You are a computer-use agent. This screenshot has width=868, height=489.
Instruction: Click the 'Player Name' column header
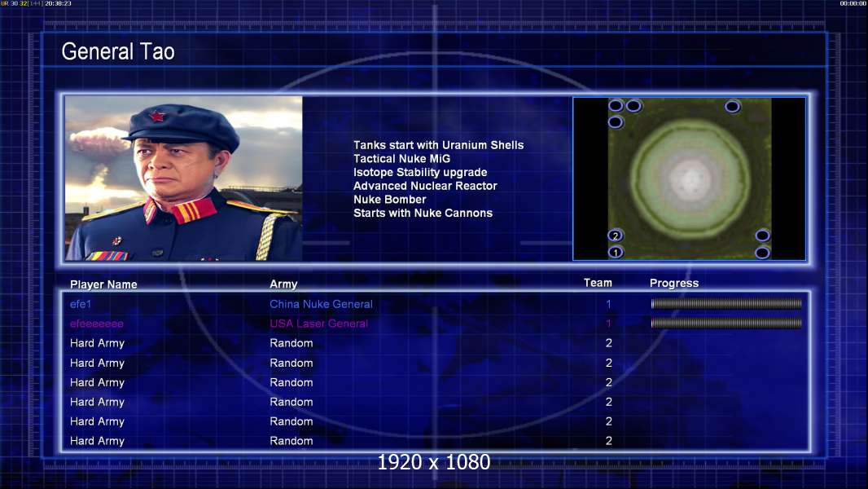point(103,284)
